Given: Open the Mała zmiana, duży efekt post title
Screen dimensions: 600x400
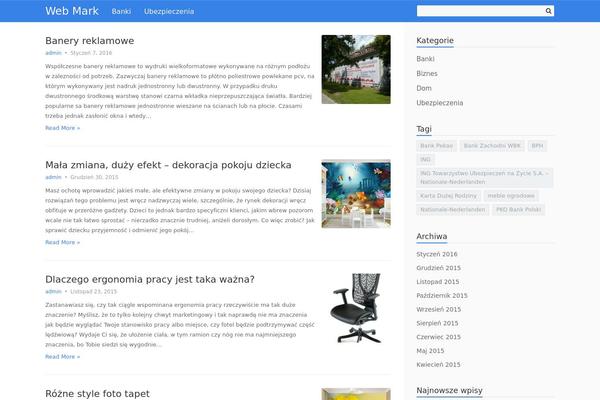Looking at the screenshot, I should [x=168, y=165].
